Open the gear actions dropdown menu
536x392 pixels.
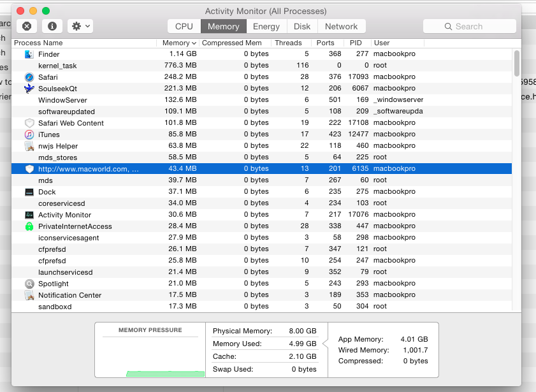tap(80, 26)
